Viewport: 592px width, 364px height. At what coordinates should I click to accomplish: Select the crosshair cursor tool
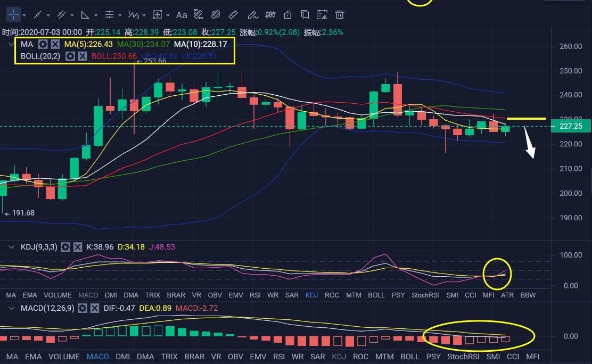point(13,15)
